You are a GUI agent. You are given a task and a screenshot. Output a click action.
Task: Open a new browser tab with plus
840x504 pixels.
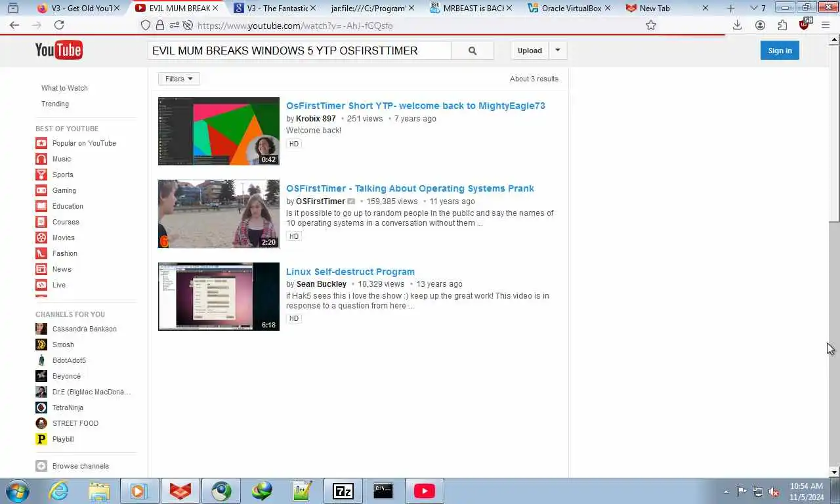[731, 8]
